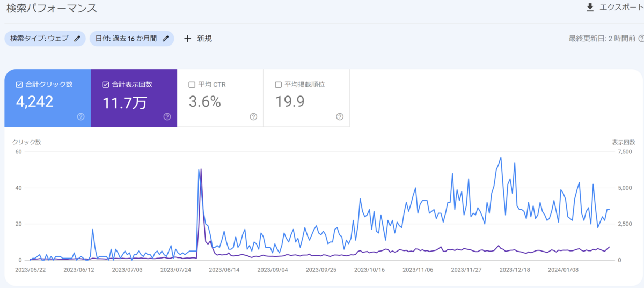Viewport: 644px width, 288px height.
Task: Click the 表示回数 axis label
Action: 623,142
